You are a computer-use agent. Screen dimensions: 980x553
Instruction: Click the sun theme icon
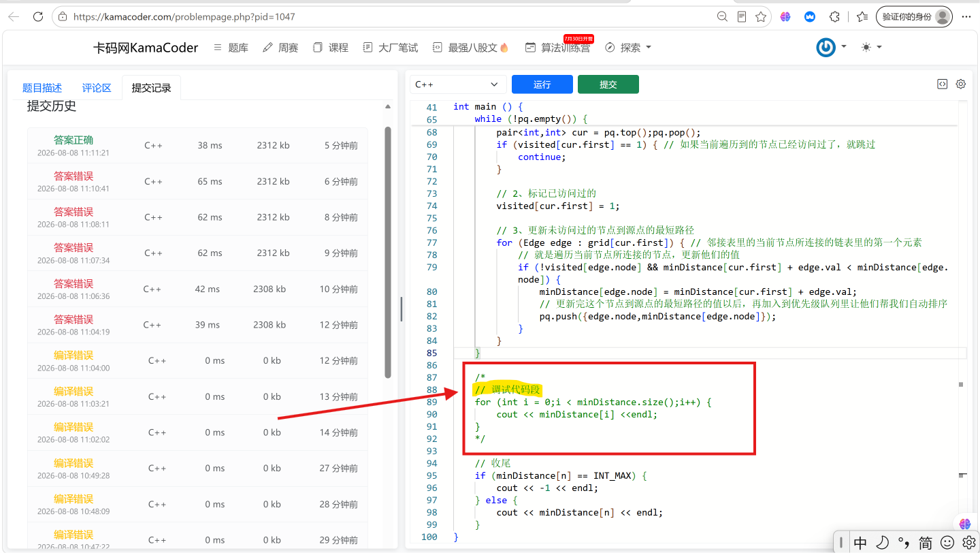(x=866, y=47)
